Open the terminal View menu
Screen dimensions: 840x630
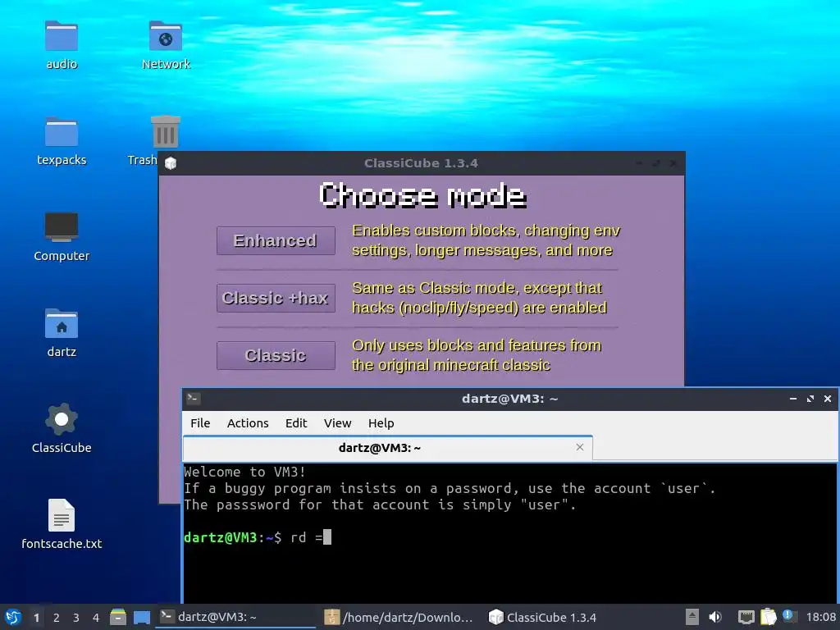[x=337, y=423]
